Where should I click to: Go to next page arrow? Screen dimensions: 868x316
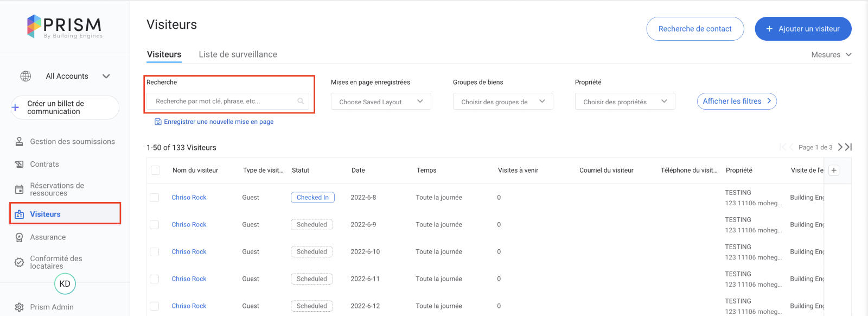click(840, 147)
